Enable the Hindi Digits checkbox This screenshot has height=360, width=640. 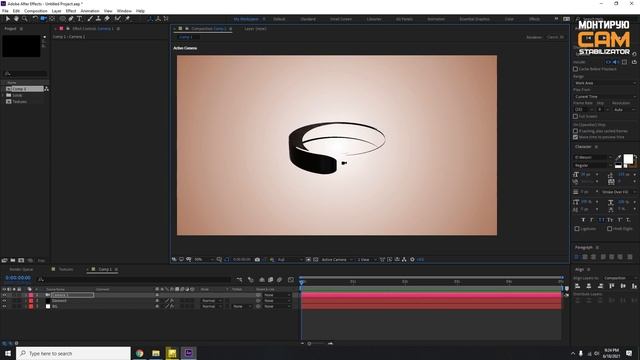(x=609, y=229)
